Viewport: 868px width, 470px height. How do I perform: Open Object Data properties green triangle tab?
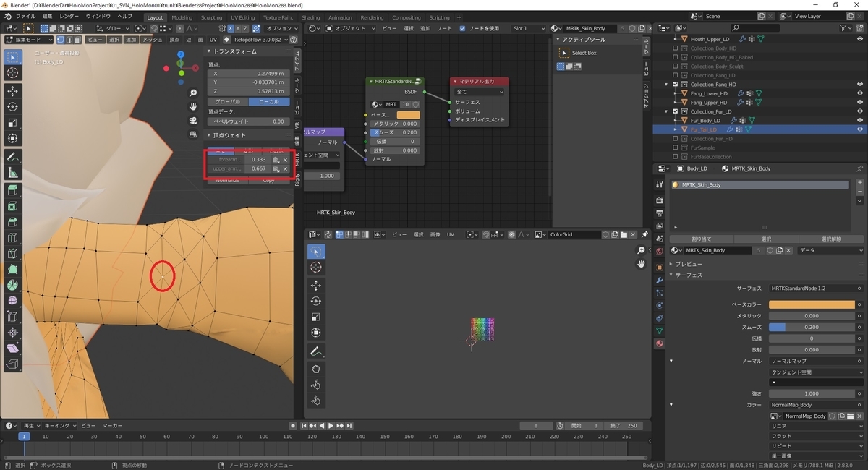pos(659,330)
